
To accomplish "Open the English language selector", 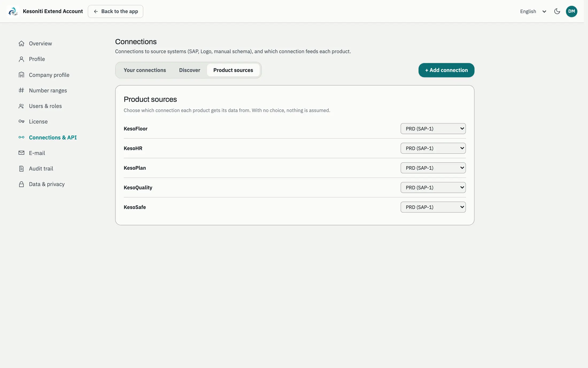I will click(533, 11).
